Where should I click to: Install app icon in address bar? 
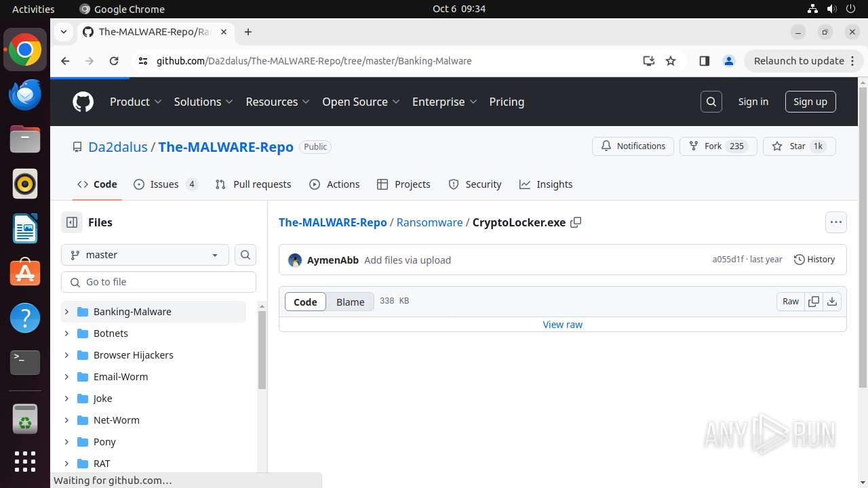pyautogui.click(x=649, y=61)
